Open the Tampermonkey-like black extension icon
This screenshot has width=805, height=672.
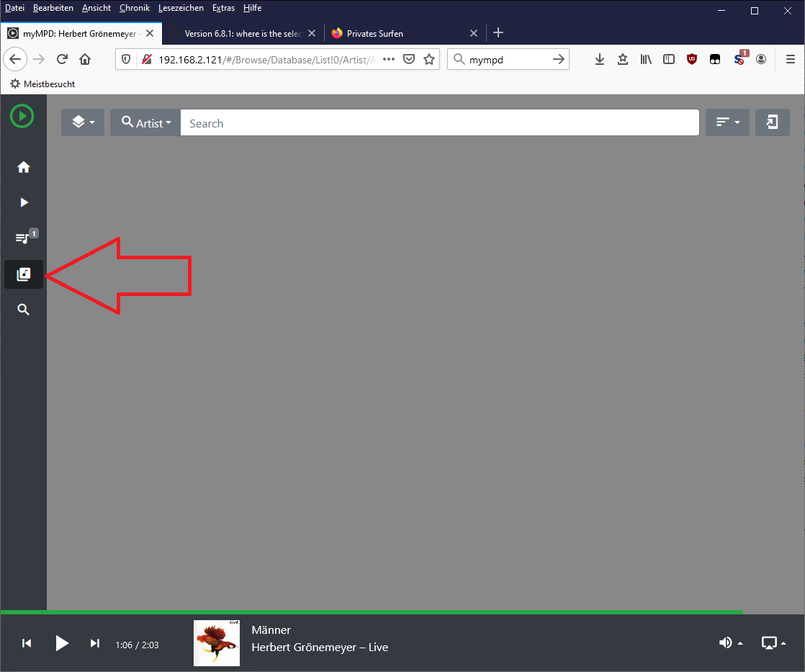click(x=715, y=60)
